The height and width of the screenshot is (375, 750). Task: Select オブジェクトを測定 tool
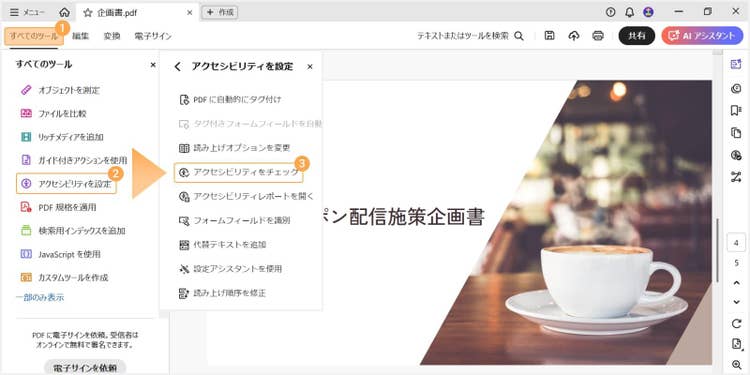tap(61, 90)
